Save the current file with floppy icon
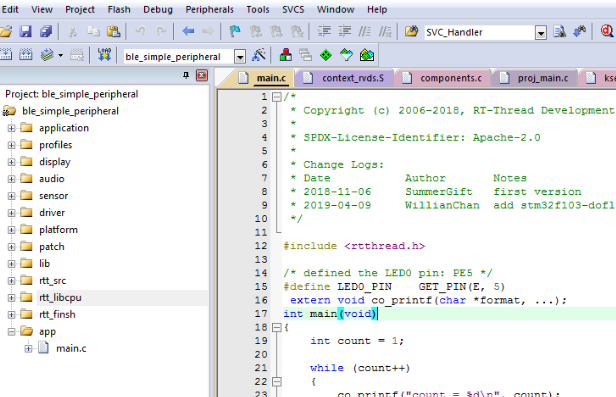Viewport: 616px width, 397px height. pyautogui.click(x=26, y=31)
